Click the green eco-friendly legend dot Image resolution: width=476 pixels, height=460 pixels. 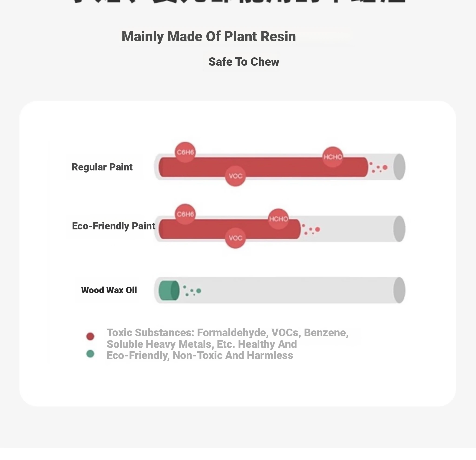90,354
